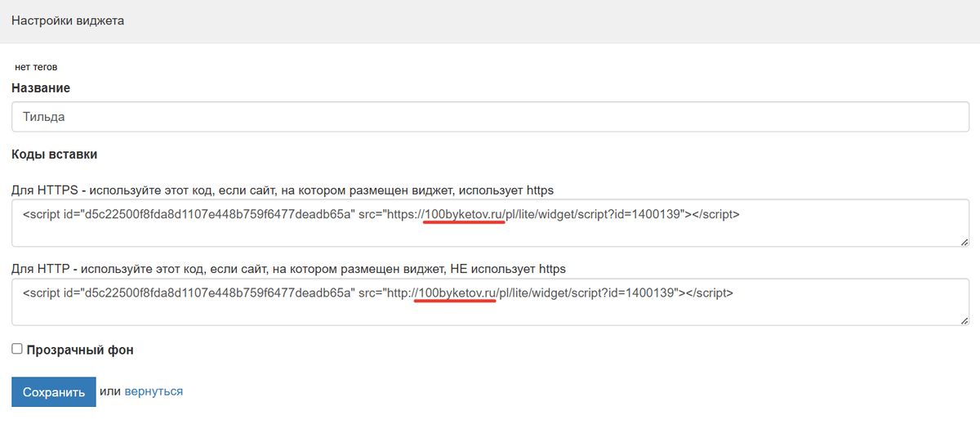980x429 pixels.
Task: Click the Название field label
Action: (41, 87)
